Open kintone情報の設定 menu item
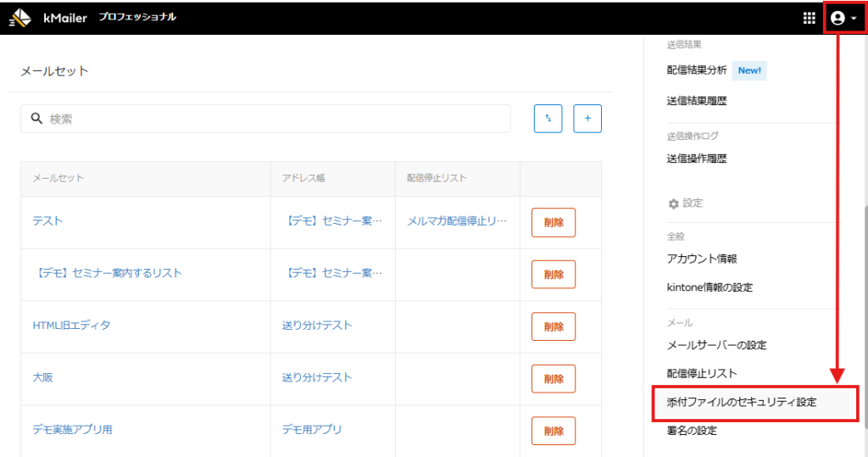 point(709,287)
